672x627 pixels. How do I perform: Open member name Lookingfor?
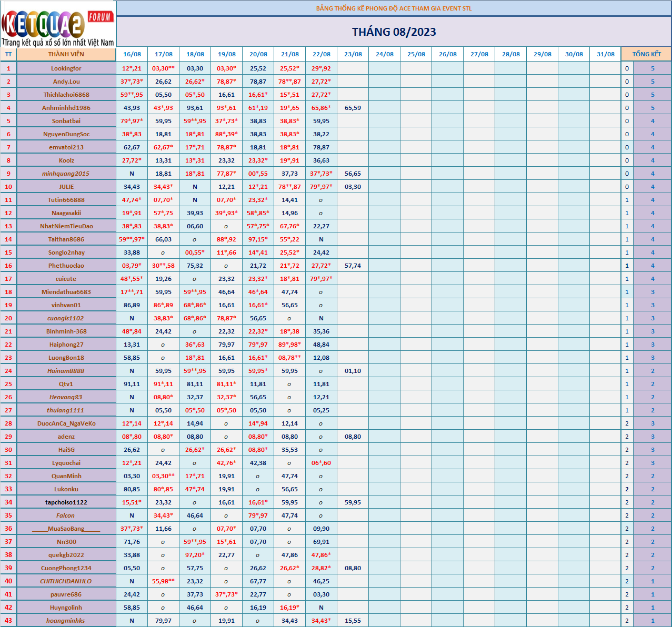coord(66,68)
